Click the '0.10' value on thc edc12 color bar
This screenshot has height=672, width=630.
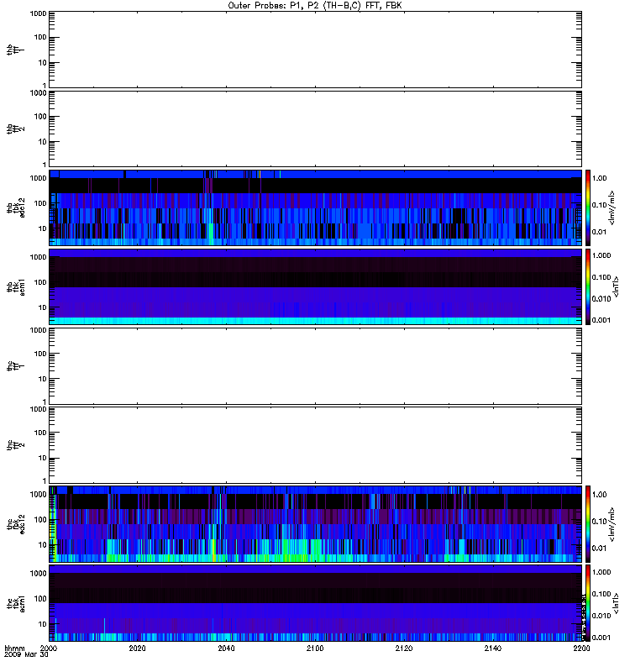tap(600, 522)
